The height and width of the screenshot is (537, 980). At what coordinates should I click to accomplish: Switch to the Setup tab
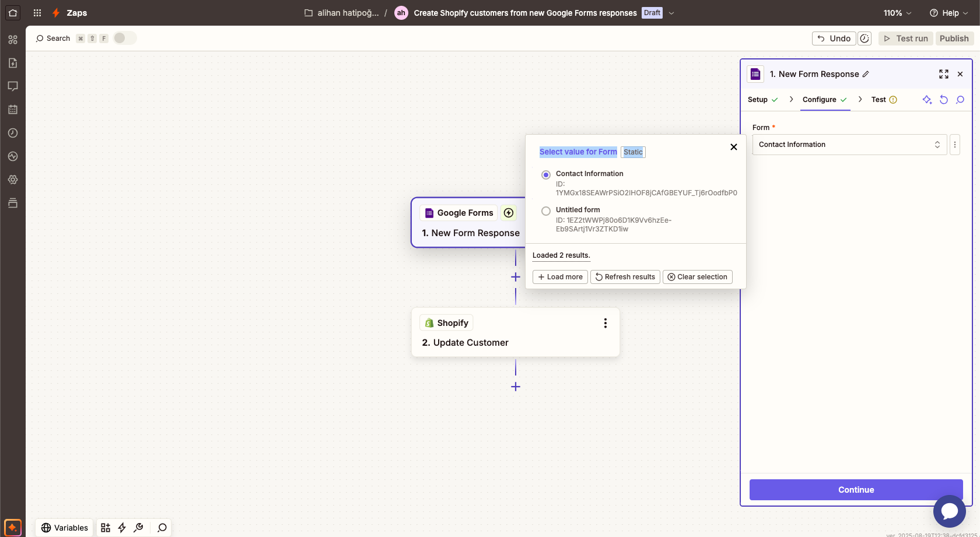pos(758,100)
